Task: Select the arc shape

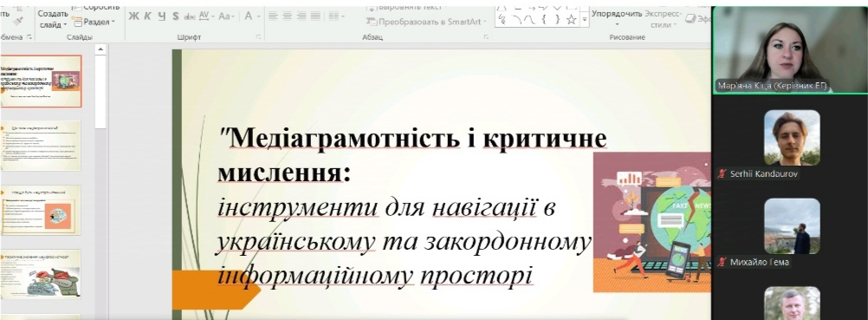Action: tap(516, 19)
